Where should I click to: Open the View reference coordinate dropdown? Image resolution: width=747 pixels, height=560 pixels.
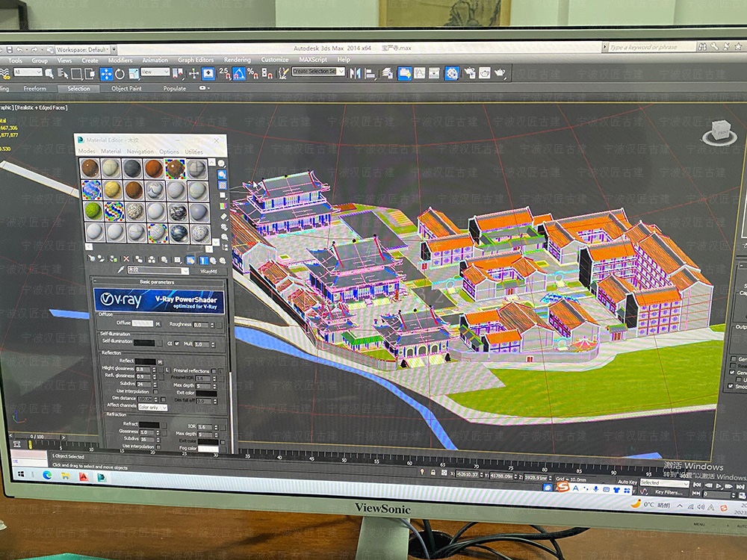coord(155,72)
